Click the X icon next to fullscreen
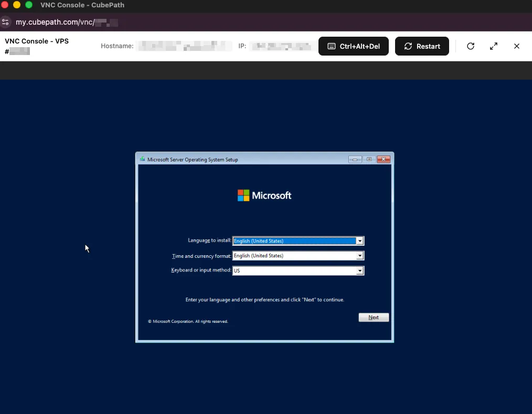 [x=516, y=46]
